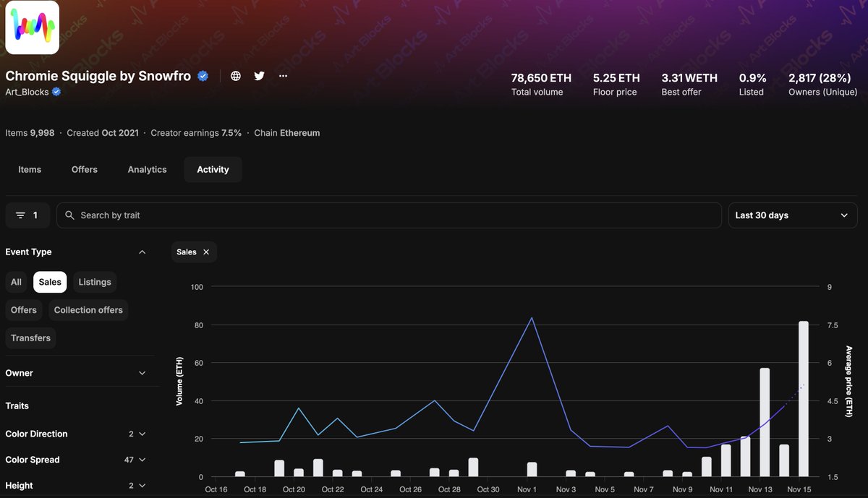Remove the Sales filter chip
This screenshot has height=498, width=868.
pos(205,252)
